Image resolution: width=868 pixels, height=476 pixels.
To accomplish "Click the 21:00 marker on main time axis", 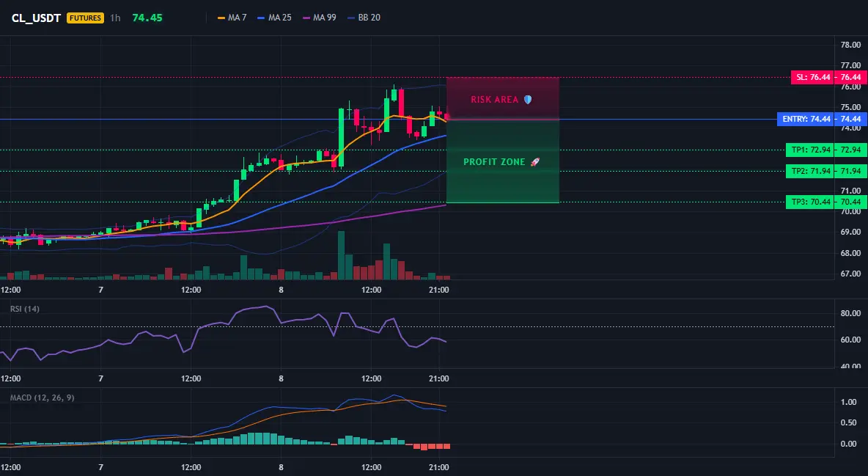I will click(438, 290).
